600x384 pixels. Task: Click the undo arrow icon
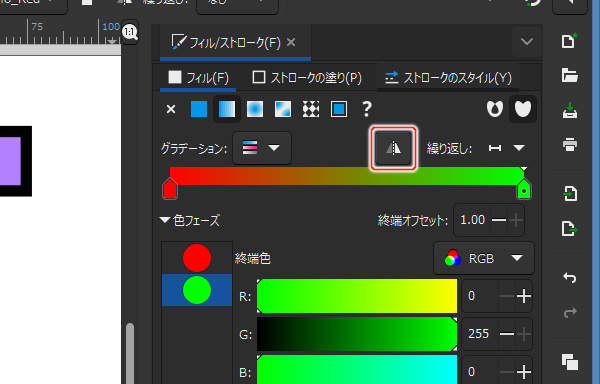tap(570, 278)
